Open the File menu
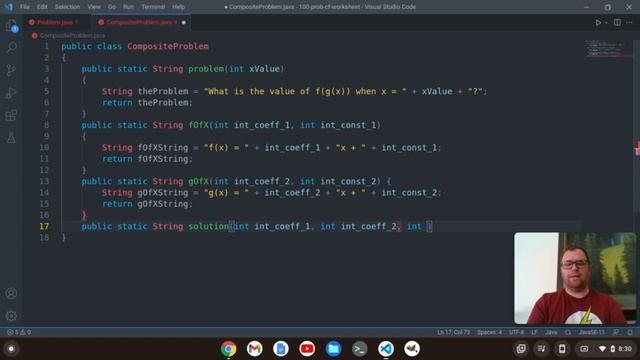The width and height of the screenshot is (640, 360). 25,7
